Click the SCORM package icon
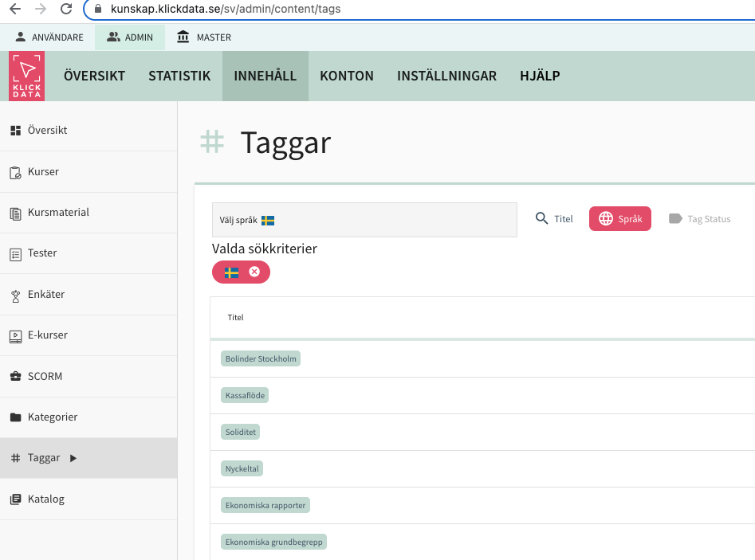This screenshot has width=755, height=560. tap(14, 375)
